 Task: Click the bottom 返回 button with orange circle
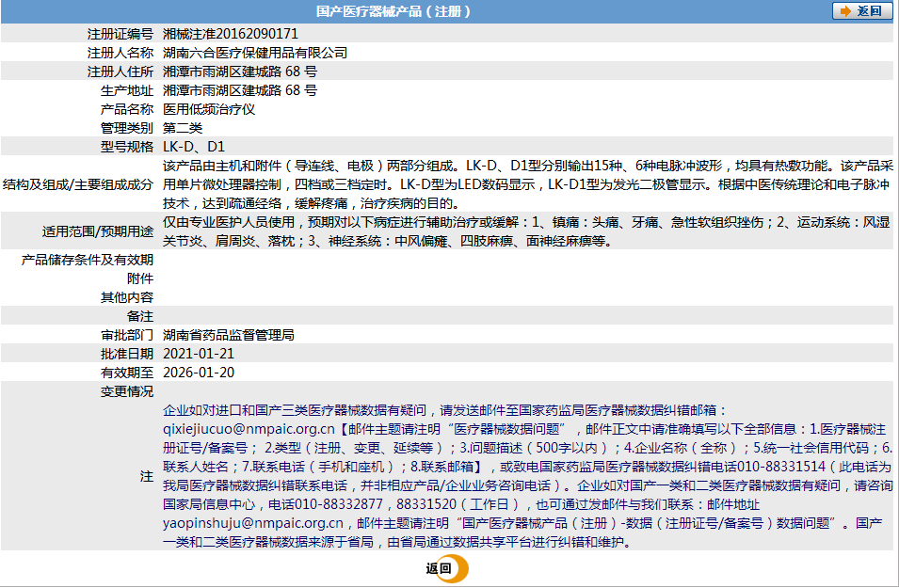pyautogui.click(x=447, y=568)
